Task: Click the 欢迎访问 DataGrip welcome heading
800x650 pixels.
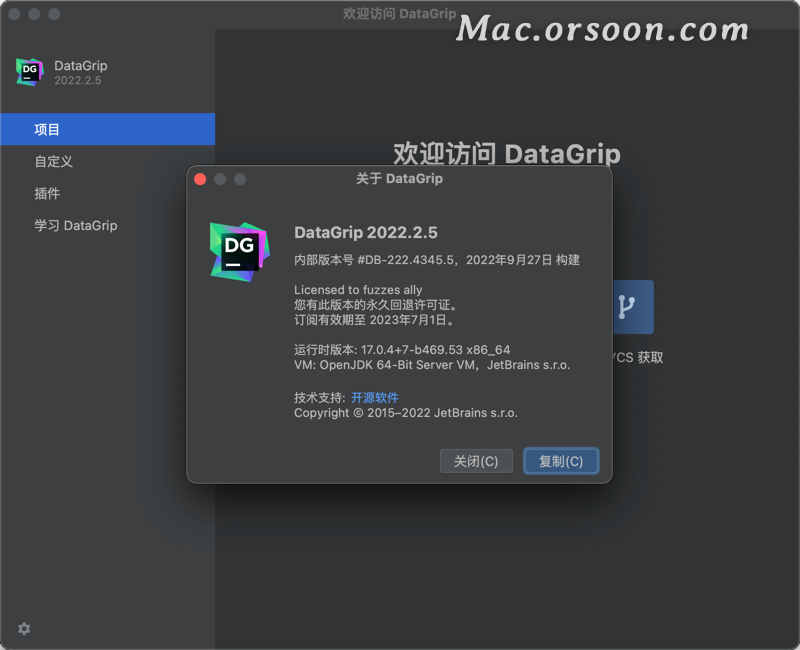Action: pos(507,154)
